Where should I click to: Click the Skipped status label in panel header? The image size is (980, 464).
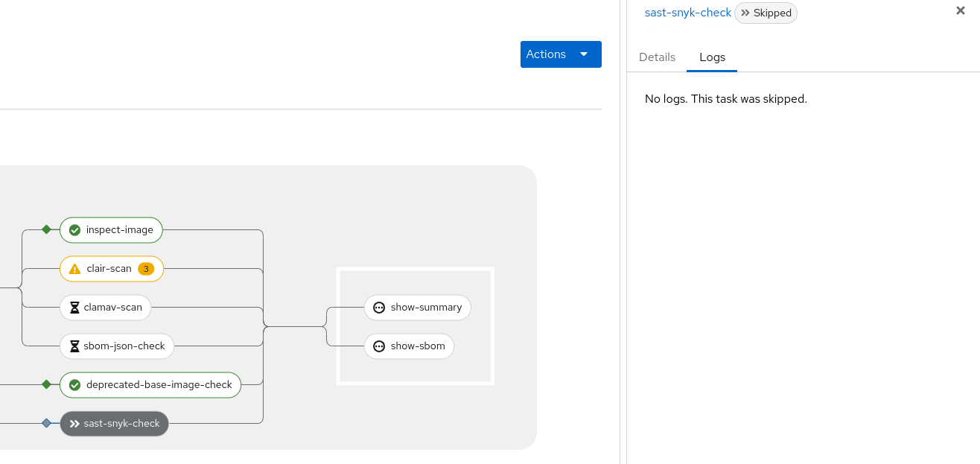coord(766,13)
